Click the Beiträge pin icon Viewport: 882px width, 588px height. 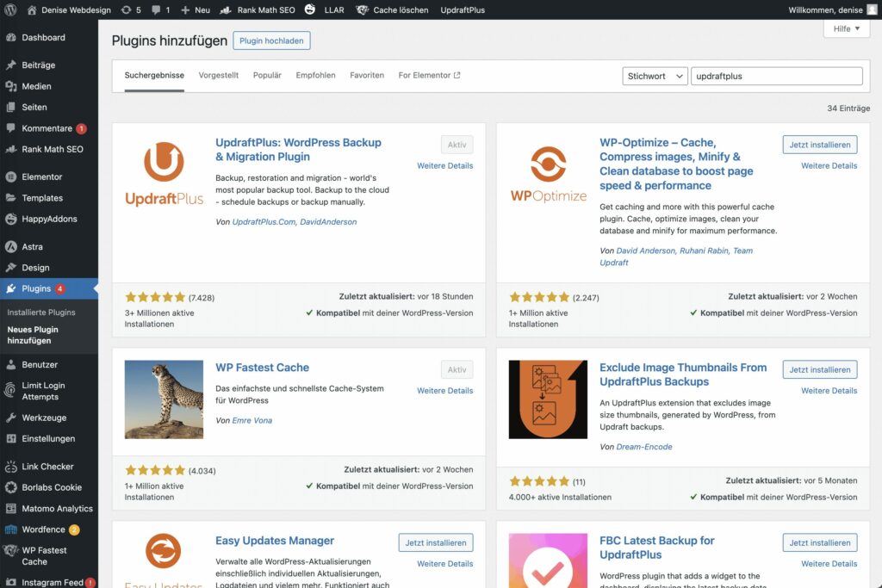pyautogui.click(x=10, y=65)
